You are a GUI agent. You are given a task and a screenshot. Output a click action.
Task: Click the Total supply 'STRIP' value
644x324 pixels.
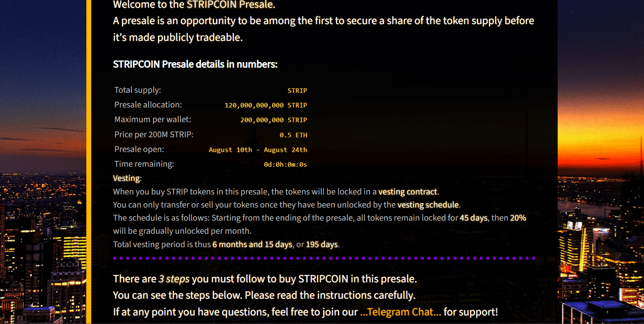click(297, 90)
